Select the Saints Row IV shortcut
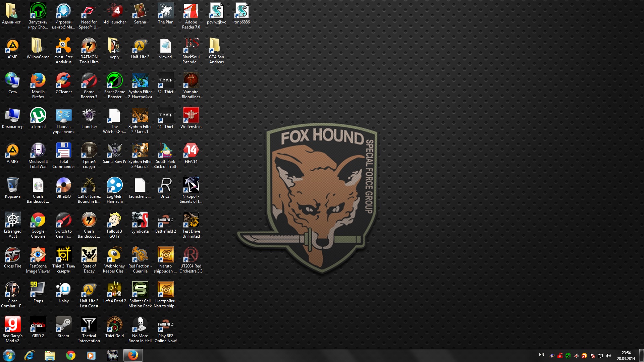This screenshot has height=362, width=644. coord(114,153)
